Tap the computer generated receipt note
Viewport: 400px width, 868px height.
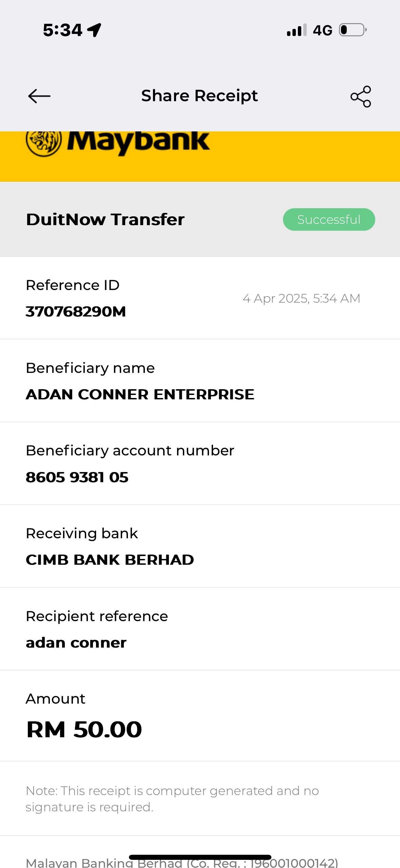(172, 798)
